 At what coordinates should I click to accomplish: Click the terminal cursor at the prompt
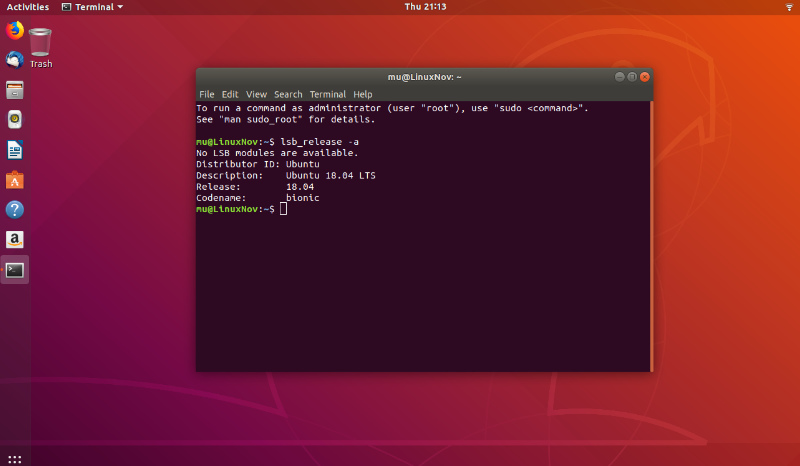coord(284,209)
